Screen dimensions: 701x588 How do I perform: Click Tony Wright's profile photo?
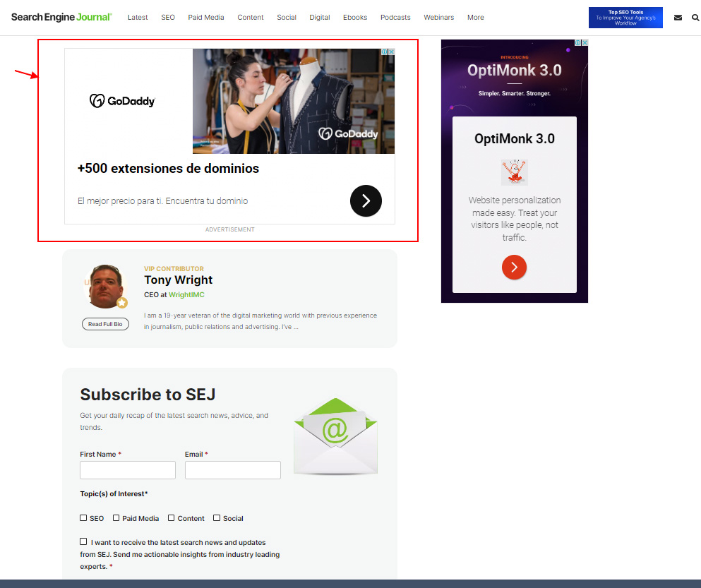point(105,287)
